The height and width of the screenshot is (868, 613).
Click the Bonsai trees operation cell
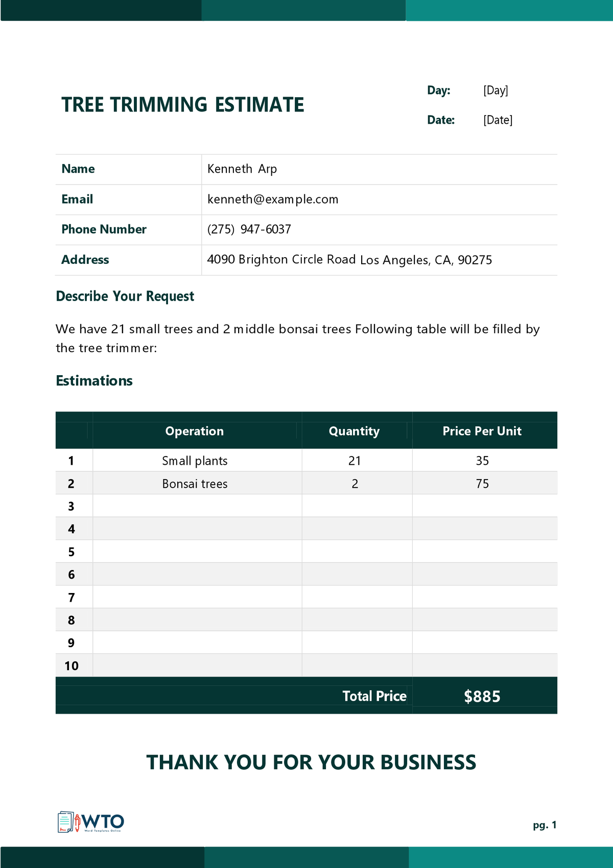pos(195,484)
